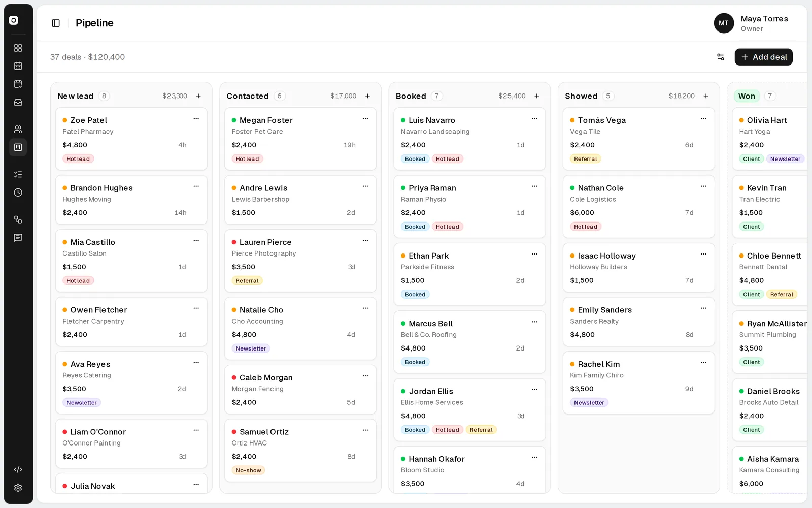
Task: Click the No-show tag on Samuel Ortiz
Action: 248,470
